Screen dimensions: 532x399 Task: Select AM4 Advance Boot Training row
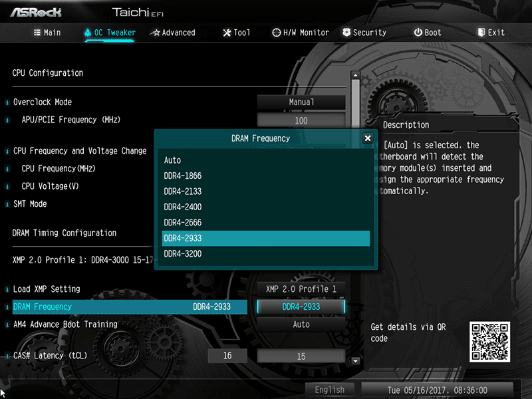click(65, 325)
